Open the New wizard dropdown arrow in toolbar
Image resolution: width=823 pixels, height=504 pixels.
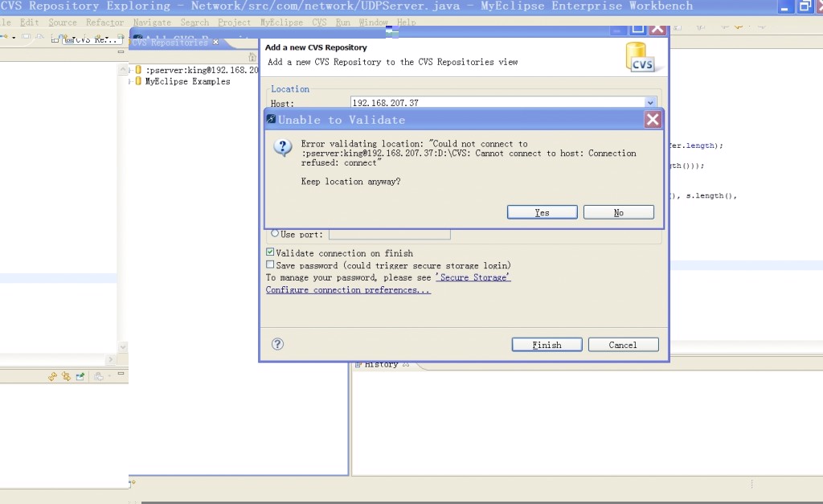[x=14, y=37]
